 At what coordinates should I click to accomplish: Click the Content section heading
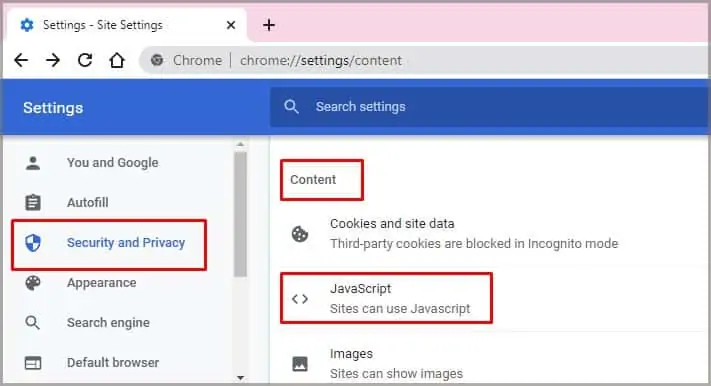[313, 180]
